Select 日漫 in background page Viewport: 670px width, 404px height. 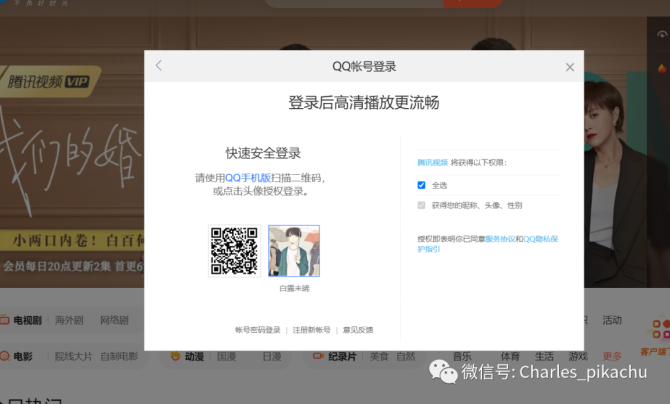click(272, 357)
